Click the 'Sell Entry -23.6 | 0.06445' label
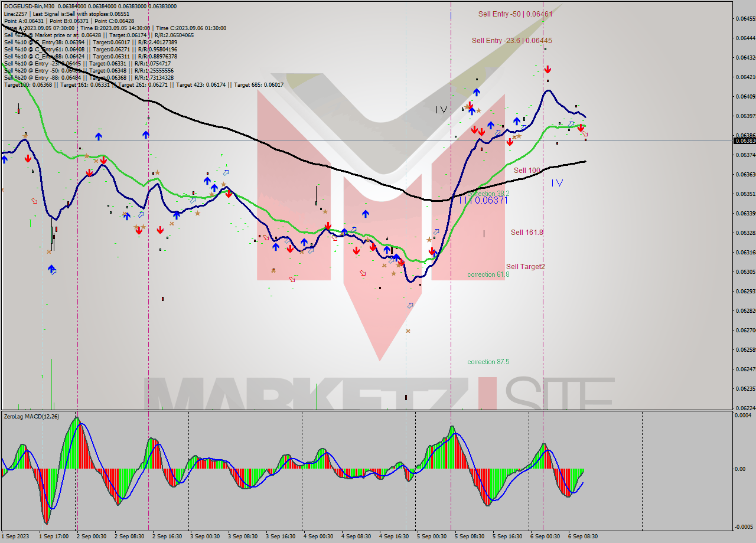The height and width of the screenshot is (543, 756). 512,41
